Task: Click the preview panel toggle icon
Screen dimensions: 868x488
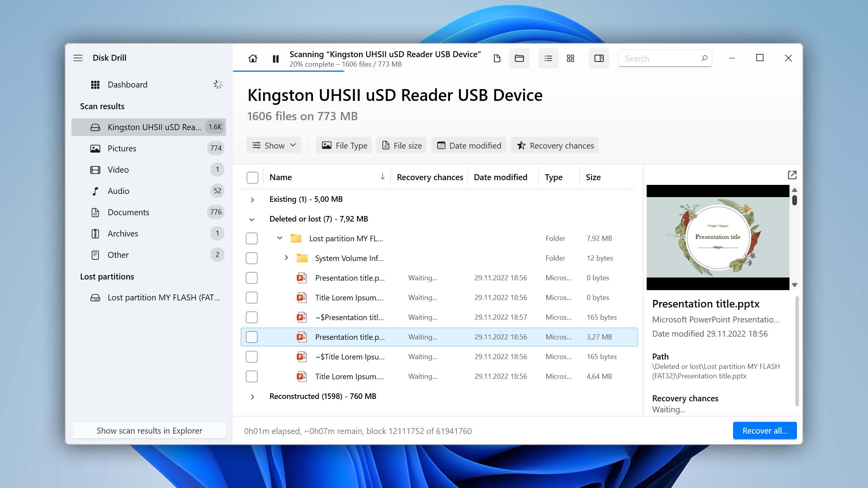Action: (599, 58)
